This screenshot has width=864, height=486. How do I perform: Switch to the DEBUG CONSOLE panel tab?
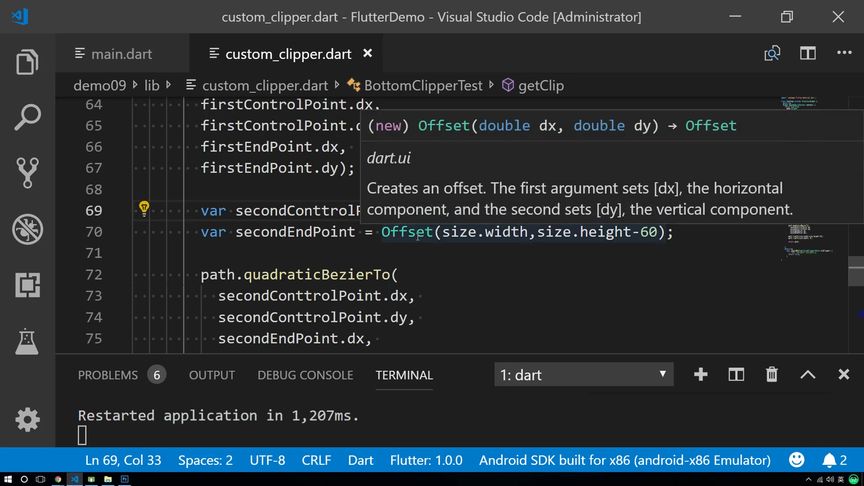[x=305, y=375]
